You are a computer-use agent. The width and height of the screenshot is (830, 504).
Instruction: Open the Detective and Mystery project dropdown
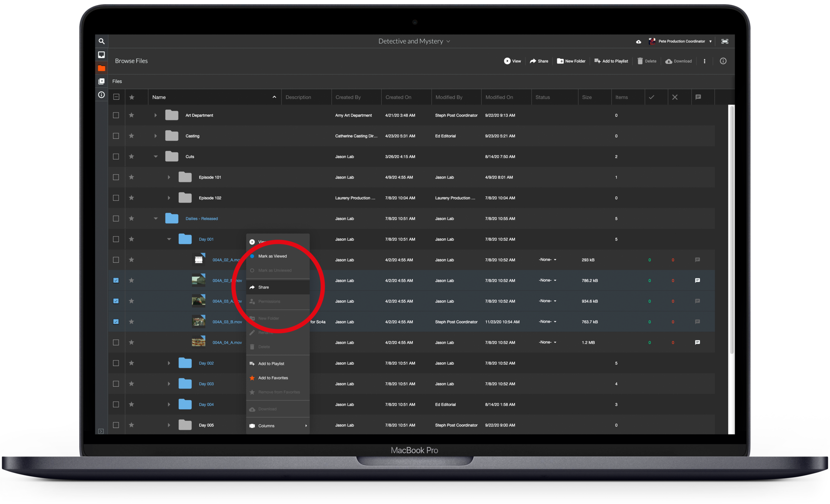click(414, 41)
